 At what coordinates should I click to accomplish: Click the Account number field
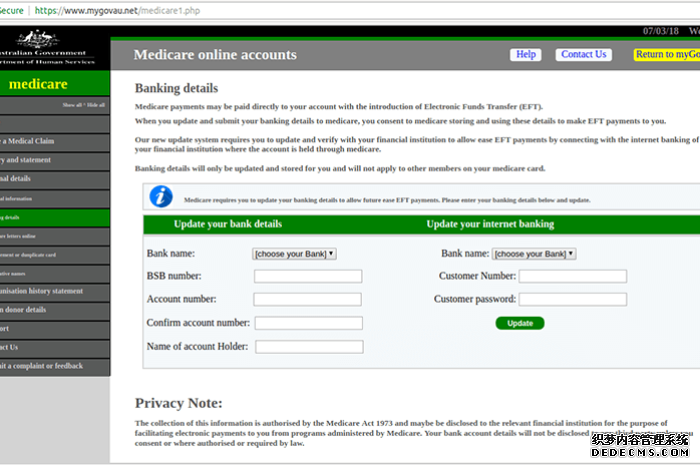[x=308, y=300]
